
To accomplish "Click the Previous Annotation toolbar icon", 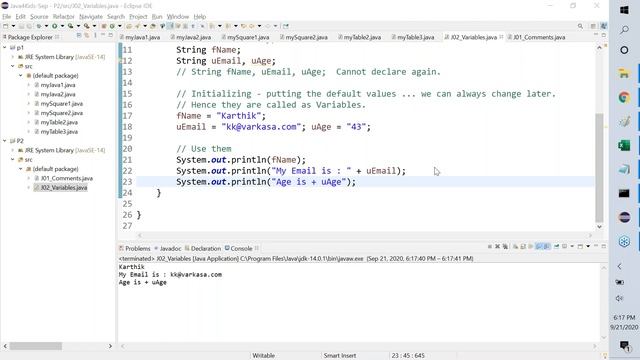I will [228, 26].
